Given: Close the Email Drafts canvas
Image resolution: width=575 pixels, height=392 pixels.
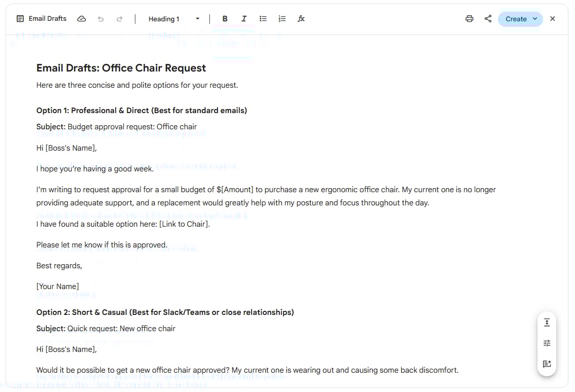Looking at the screenshot, I should click(x=553, y=19).
